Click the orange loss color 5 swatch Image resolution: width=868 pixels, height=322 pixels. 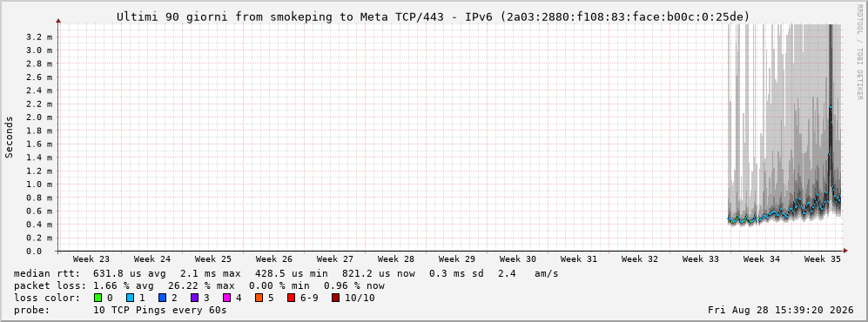259,299
